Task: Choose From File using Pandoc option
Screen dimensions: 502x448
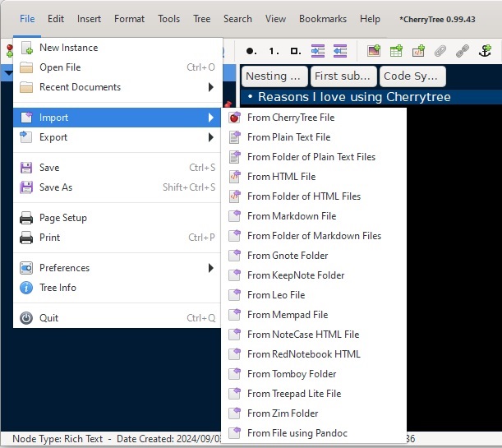Action: (x=314, y=433)
